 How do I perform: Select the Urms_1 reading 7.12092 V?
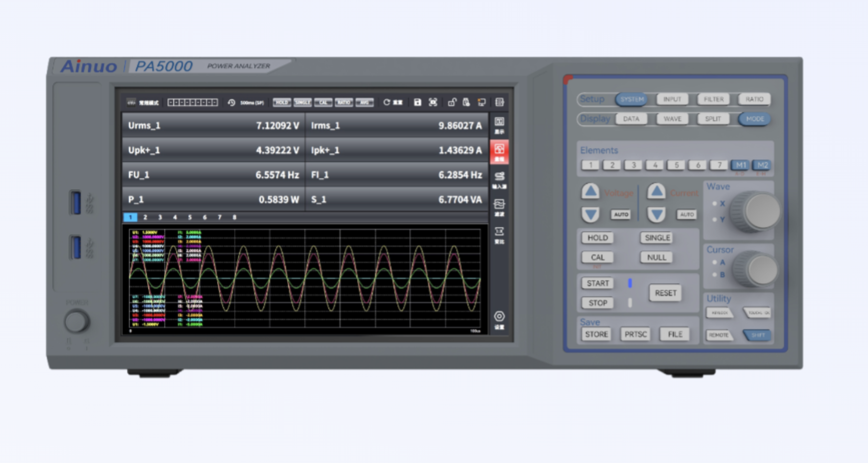tap(214, 125)
